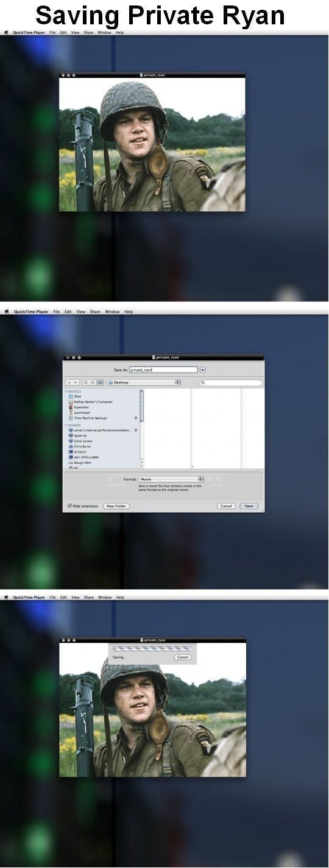Click the Save button in the save dialog
This screenshot has height=868, width=329.
(x=249, y=506)
